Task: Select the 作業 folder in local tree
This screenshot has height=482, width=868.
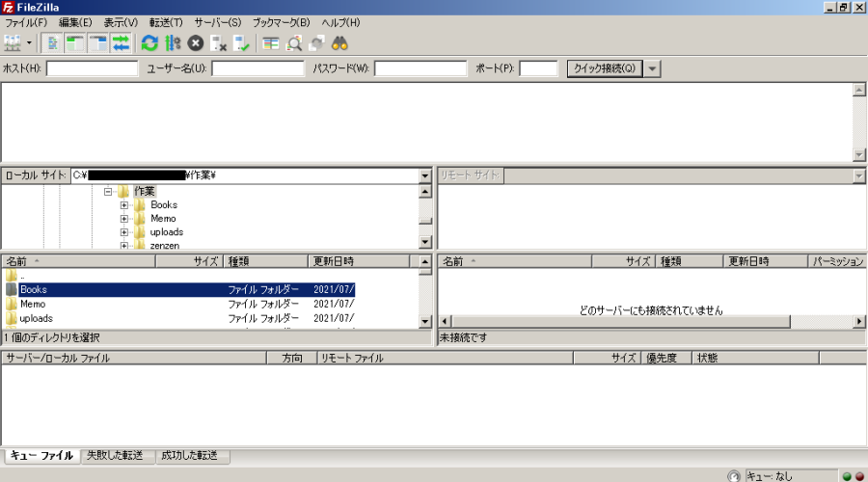Action: pyautogui.click(x=145, y=192)
